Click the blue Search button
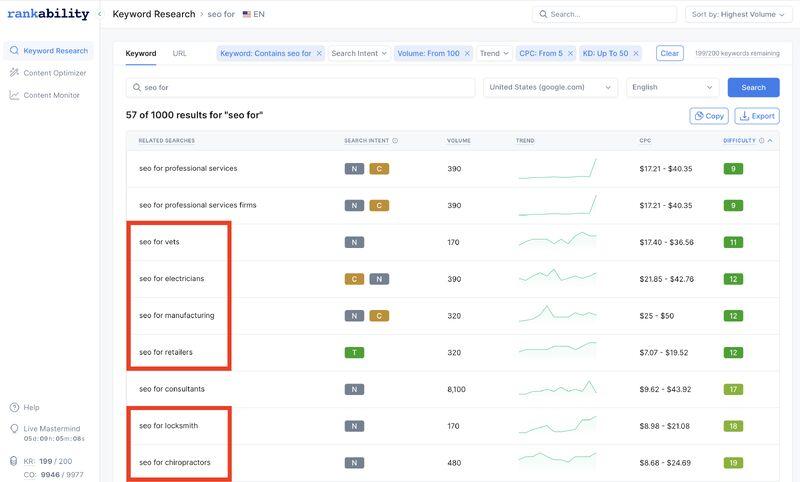The width and height of the screenshot is (800, 482). (x=753, y=87)
